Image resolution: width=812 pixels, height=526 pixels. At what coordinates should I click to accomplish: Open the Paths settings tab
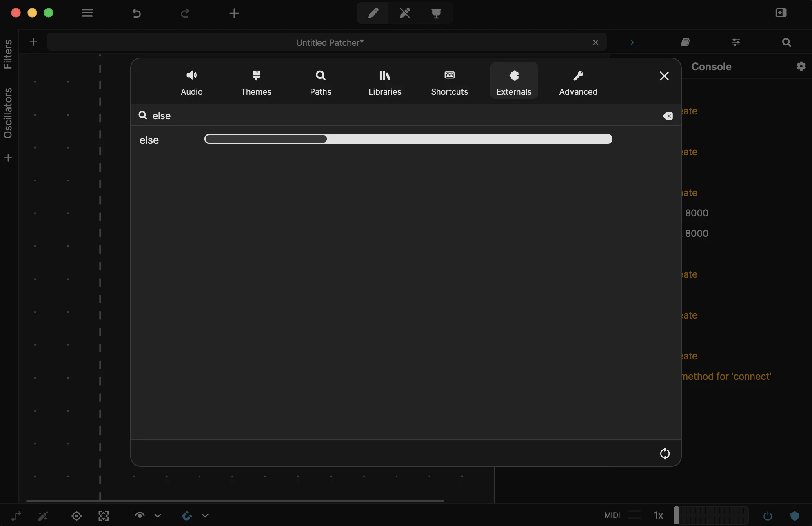click(320, 82)
